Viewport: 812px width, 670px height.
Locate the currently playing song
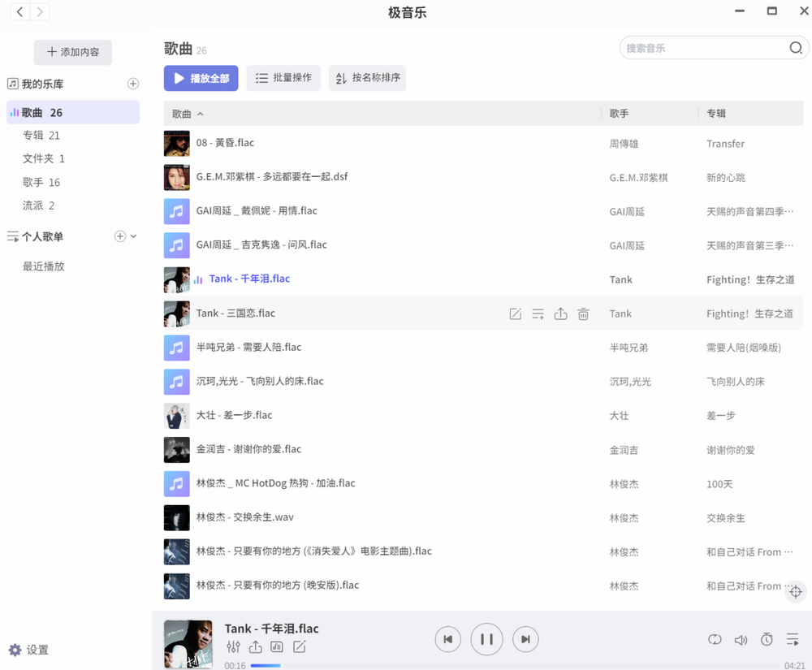tap(796, 592)
